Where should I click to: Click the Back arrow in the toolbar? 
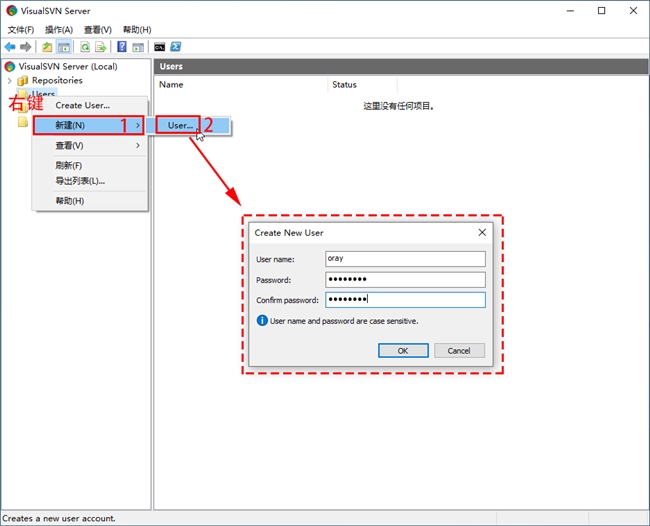coord(10,47)
